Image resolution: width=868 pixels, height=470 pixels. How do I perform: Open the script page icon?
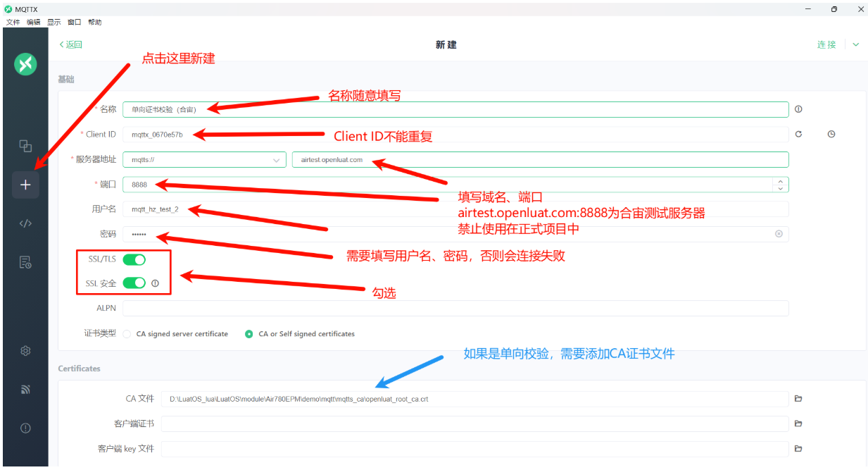click(x=25, y=223)
